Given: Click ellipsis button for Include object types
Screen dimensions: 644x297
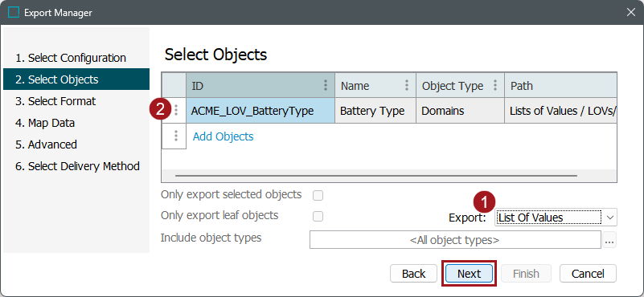Looking at the screenshot, I should 610,240.
